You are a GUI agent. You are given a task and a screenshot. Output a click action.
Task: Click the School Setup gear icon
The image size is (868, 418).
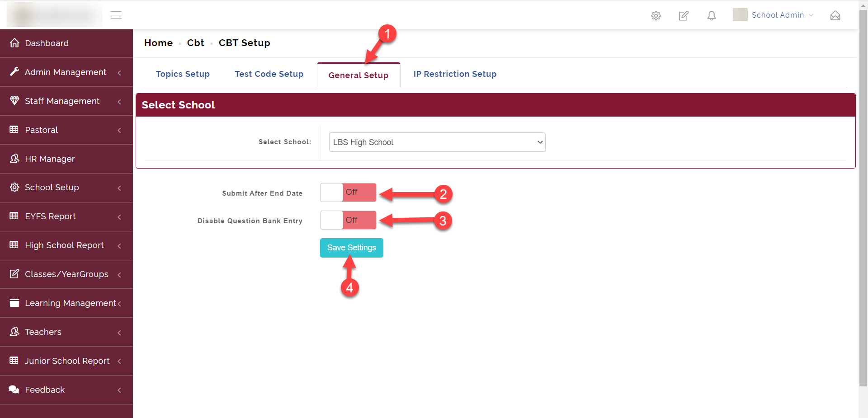[x=14, y=187]
